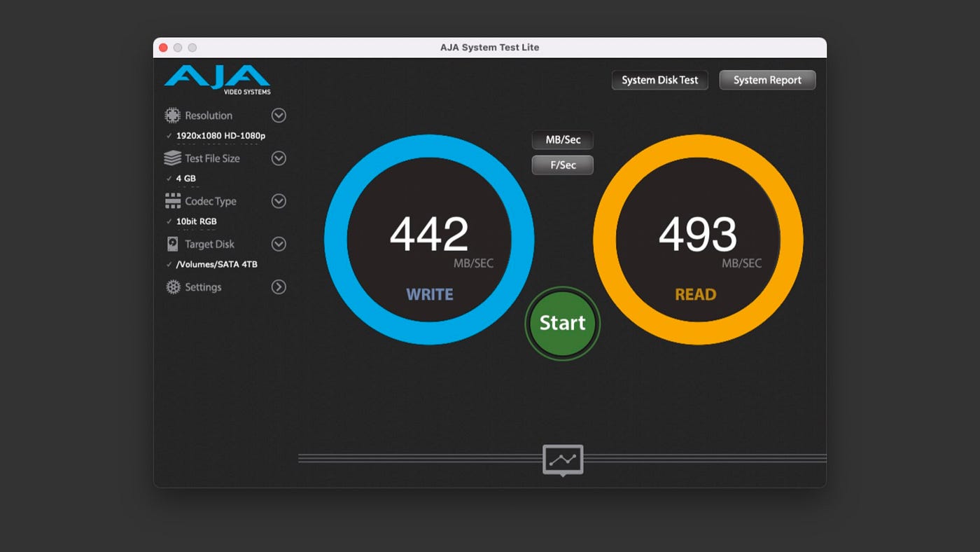The height and width of the screenshot is (552, 980).
Task: Close the AJA System Test Lite window
Action: [163, 48]
